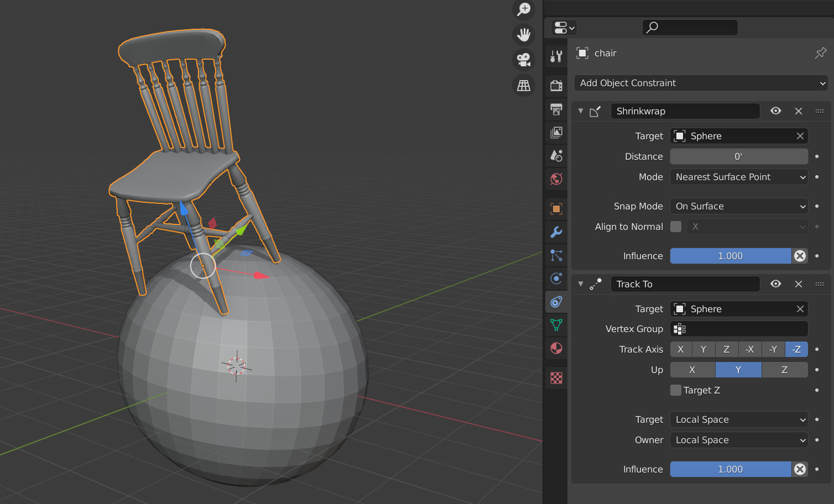Open the View Layer properties tab
The width and height of the screenshot is (834, 504).
(556, 132)
